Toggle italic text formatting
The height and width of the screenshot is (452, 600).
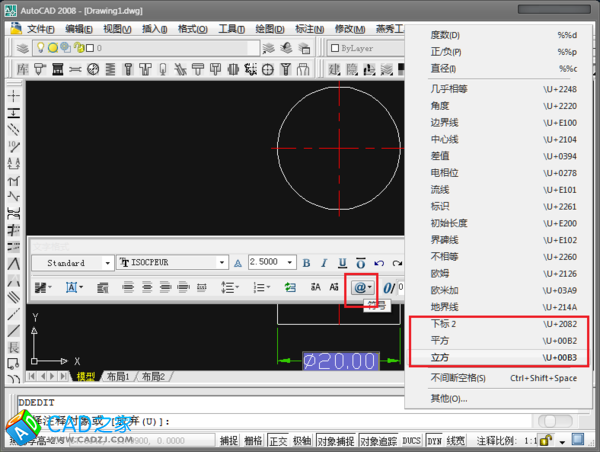[x=325, y=263]
